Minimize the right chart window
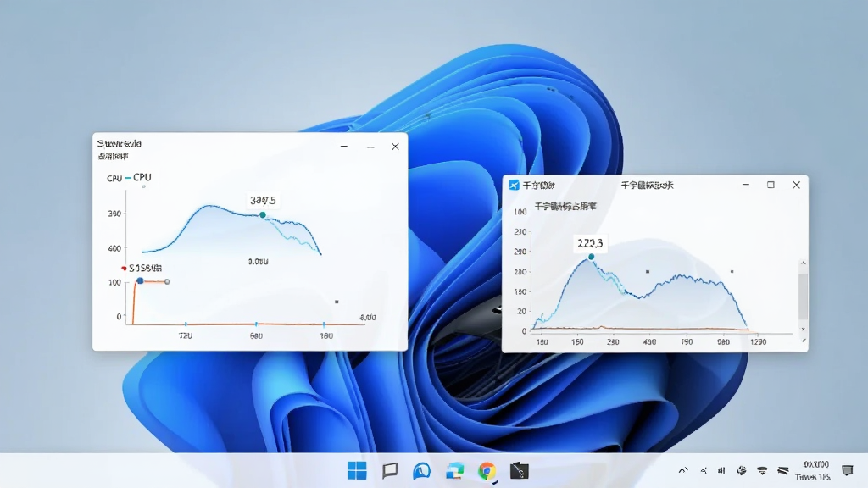 click(x=746, y=185)
